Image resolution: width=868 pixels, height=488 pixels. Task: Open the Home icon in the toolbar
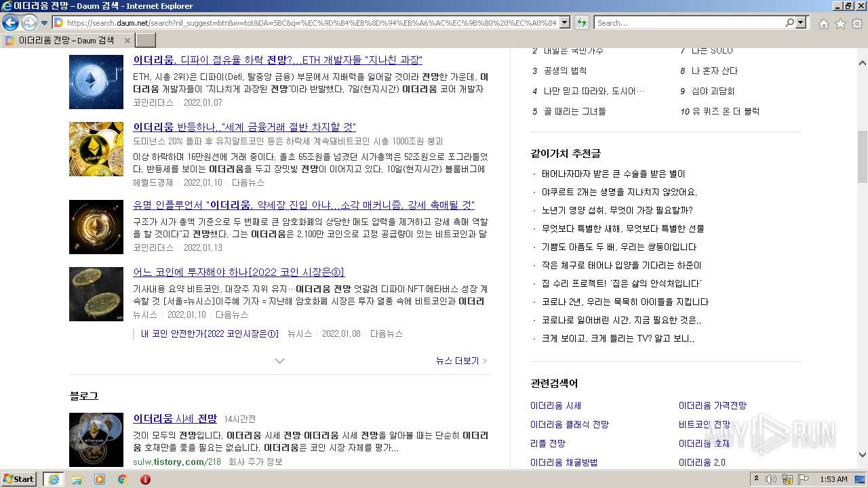coord(823,24)
